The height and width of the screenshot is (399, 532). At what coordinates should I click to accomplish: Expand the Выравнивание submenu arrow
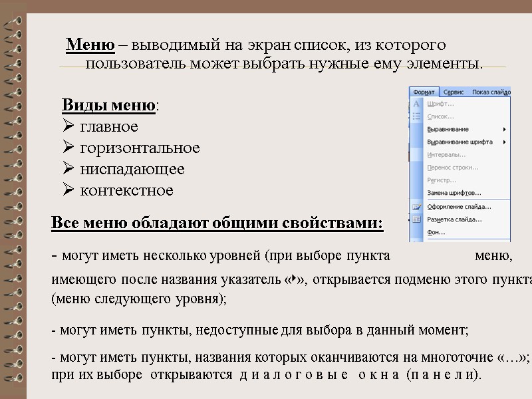pyautogui.click(x=505, y=129)
